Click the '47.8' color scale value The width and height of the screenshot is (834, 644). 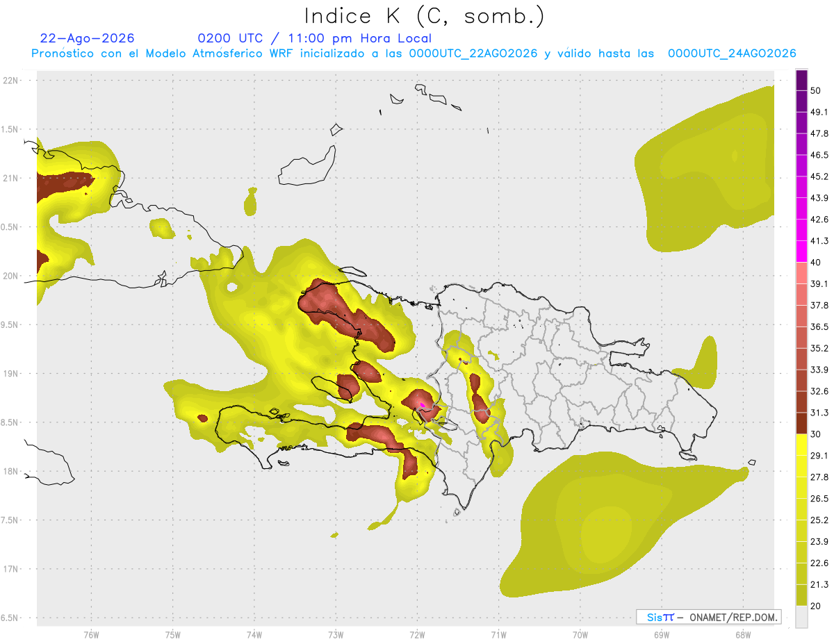tap(819, 133)
